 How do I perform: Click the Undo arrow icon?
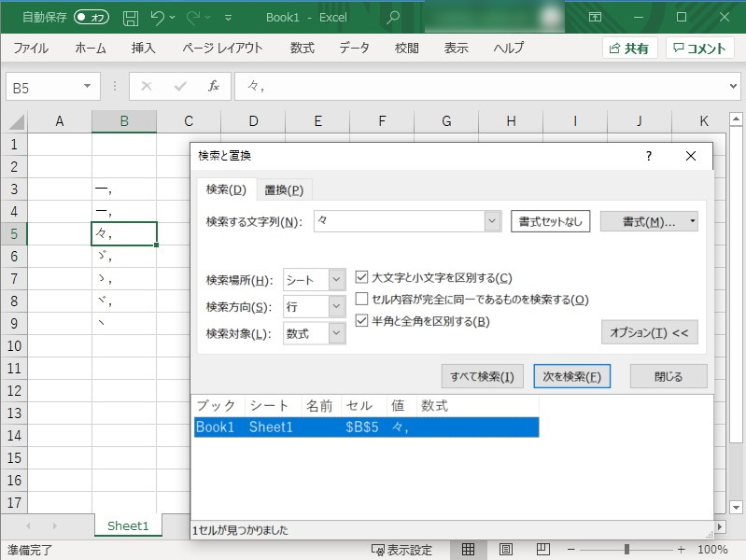click(x=158, y=18)
